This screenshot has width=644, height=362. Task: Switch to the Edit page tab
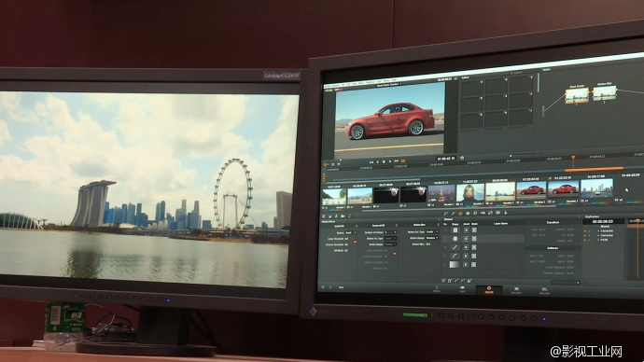point(462,290)
